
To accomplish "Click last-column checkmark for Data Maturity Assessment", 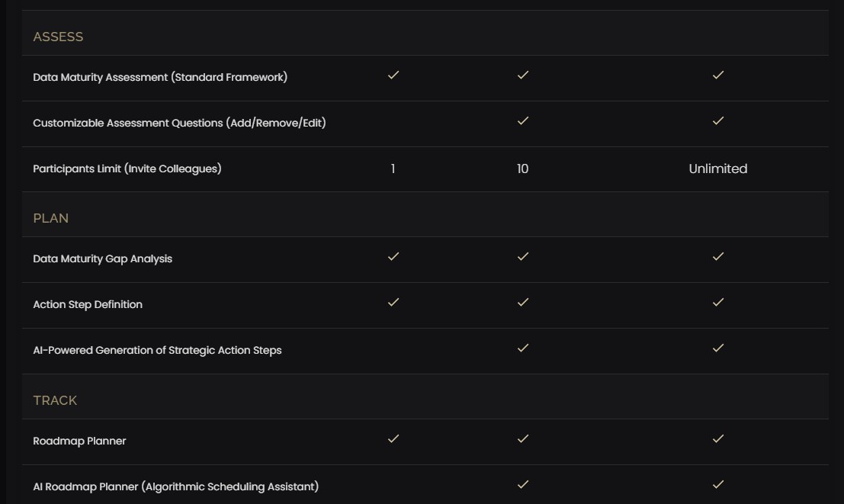I will click(718, 75).
